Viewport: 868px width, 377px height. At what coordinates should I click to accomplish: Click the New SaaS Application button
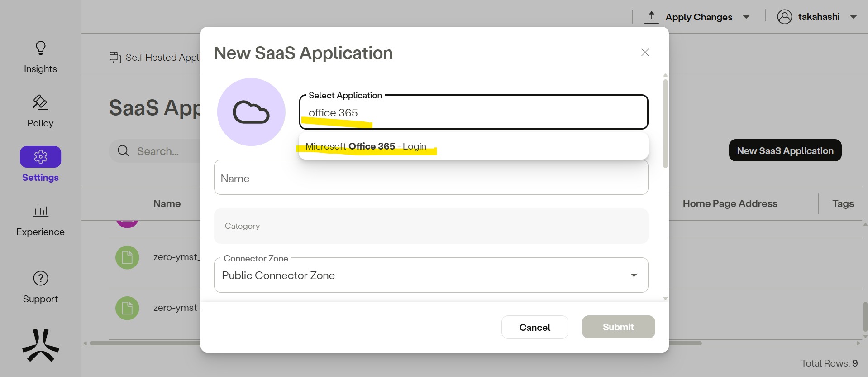pyautogui.click(x=785, y=150)
